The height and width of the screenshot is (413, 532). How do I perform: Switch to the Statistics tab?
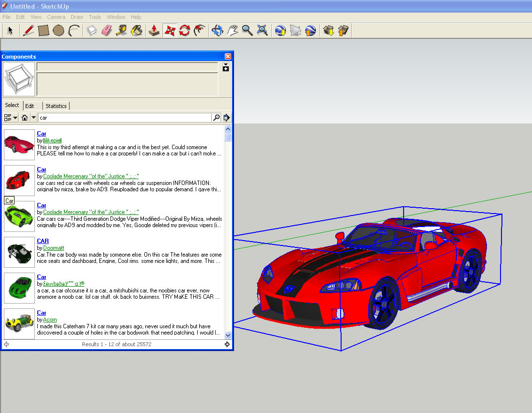(x=56, y=106)
